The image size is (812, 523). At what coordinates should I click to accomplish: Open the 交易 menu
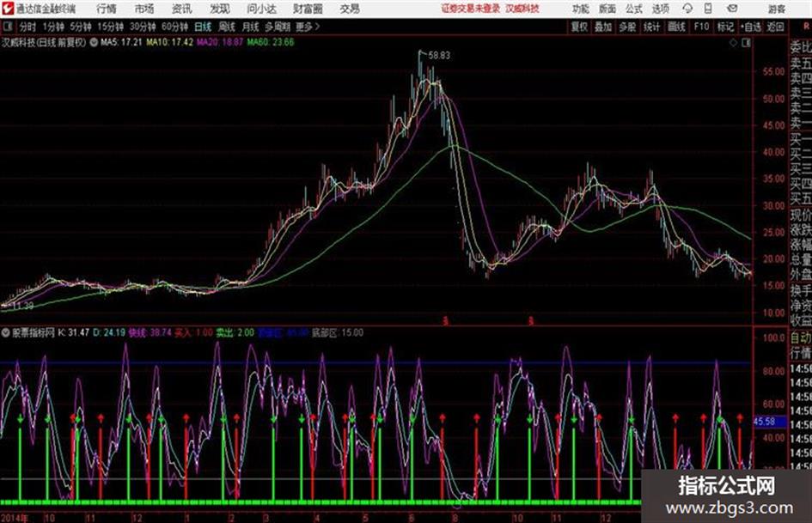tap(350, 9)
